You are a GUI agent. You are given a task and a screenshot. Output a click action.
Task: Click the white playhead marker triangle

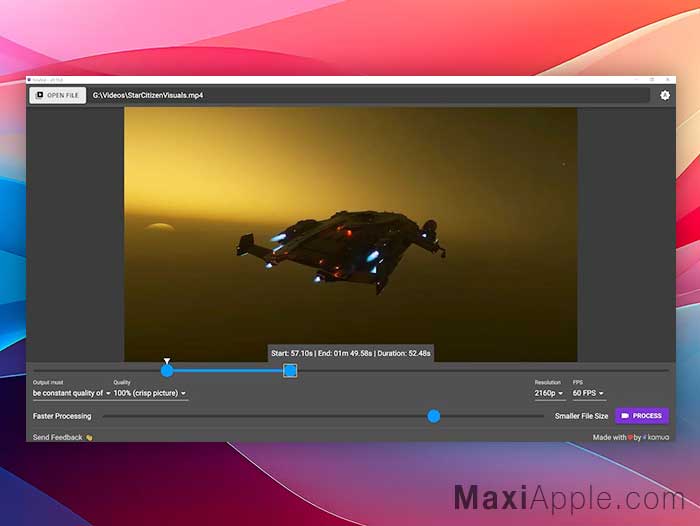pos(167,361)
